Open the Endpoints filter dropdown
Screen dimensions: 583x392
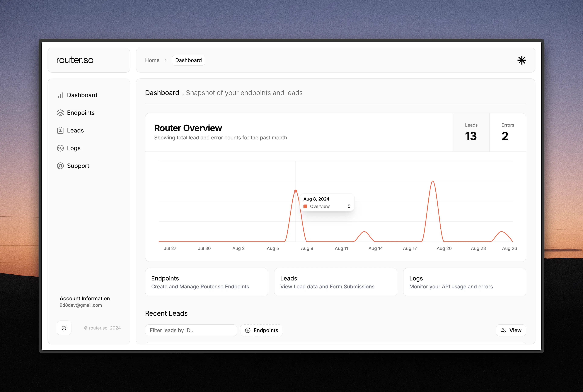(261, 330)
